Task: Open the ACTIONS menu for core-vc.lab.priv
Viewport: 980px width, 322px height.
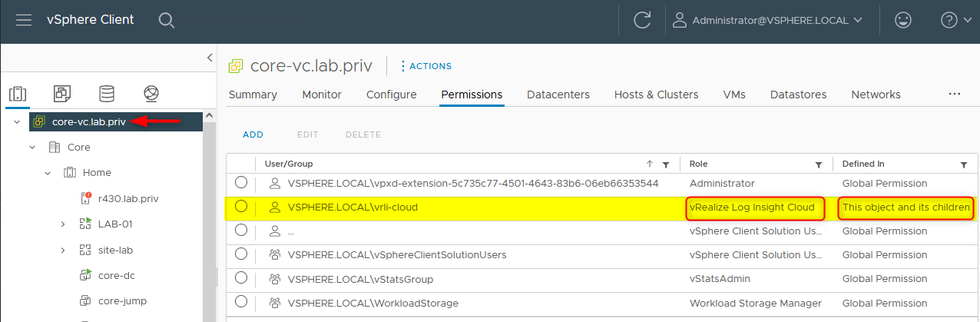Action: pos(426,66)
